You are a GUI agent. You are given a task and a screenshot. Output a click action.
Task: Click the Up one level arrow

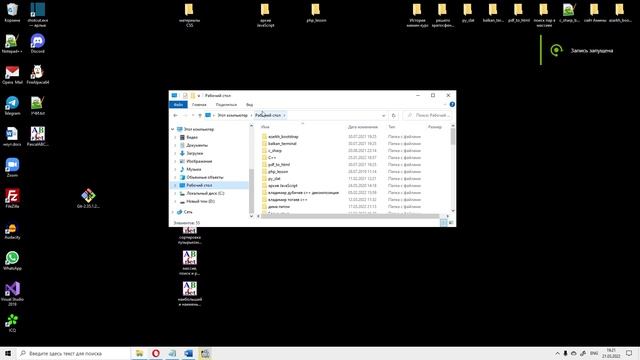[200, 116]
